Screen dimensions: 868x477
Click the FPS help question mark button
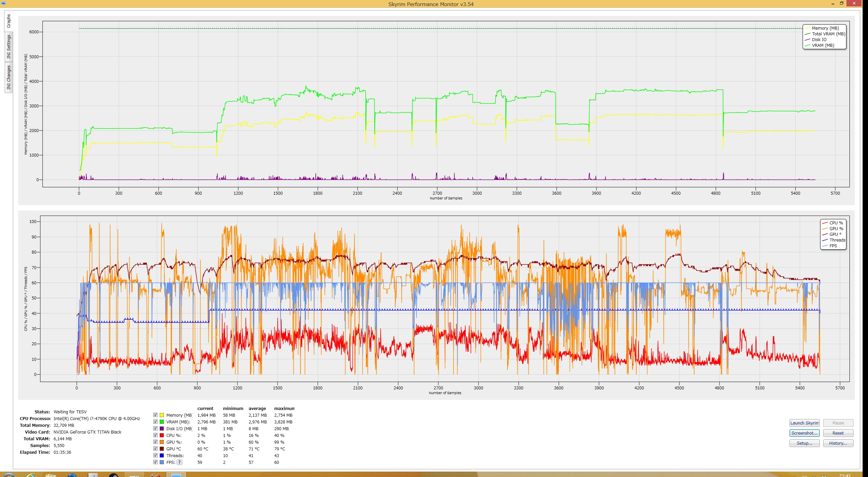point(180,462)
